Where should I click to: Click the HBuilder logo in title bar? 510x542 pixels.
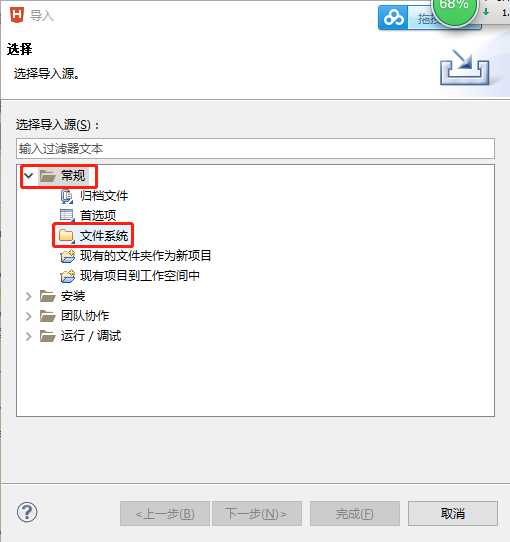click(17, 15)
